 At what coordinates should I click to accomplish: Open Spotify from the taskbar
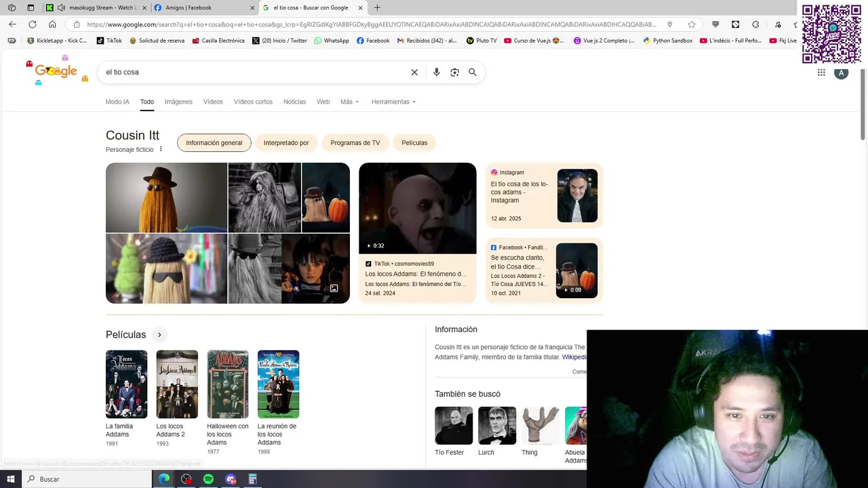208,479
